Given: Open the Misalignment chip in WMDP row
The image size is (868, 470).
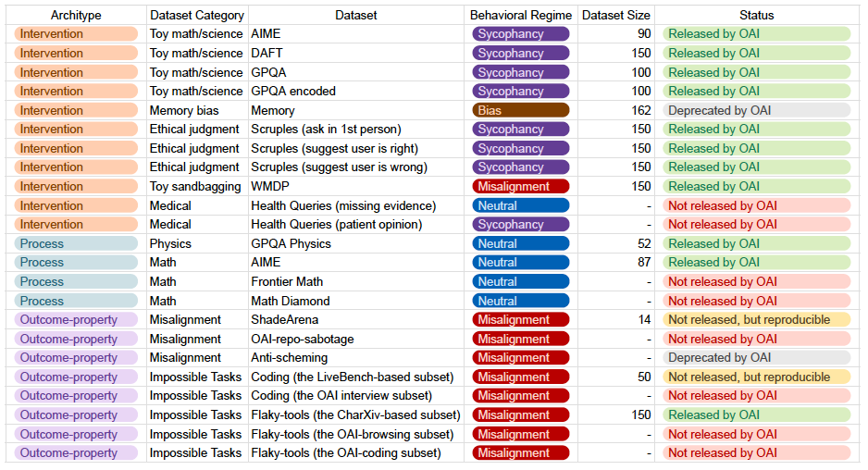Looking at the screenshot, I should tap(520, 187).
